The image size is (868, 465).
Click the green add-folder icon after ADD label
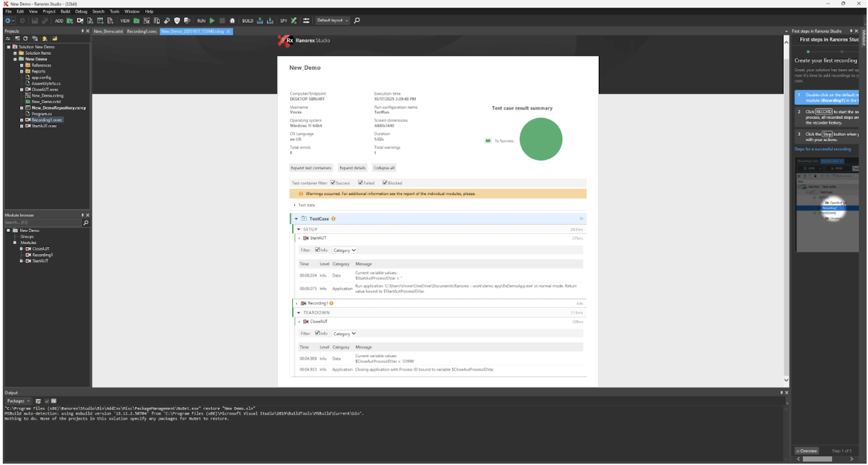coord(70,21)
